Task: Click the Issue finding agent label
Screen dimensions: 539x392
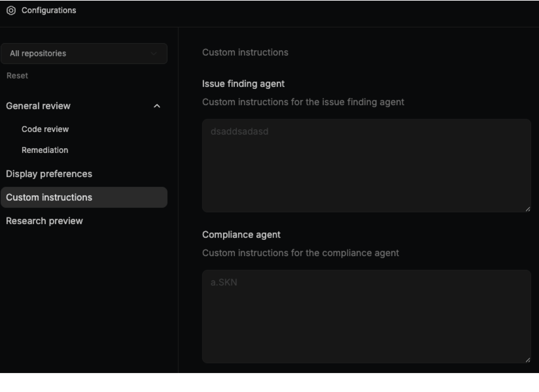Action: [243, 84]
